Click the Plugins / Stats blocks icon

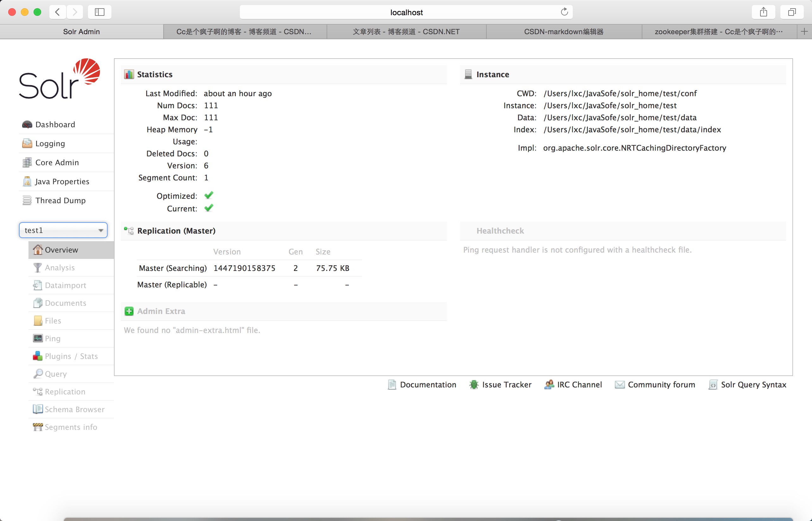point(38,356)
